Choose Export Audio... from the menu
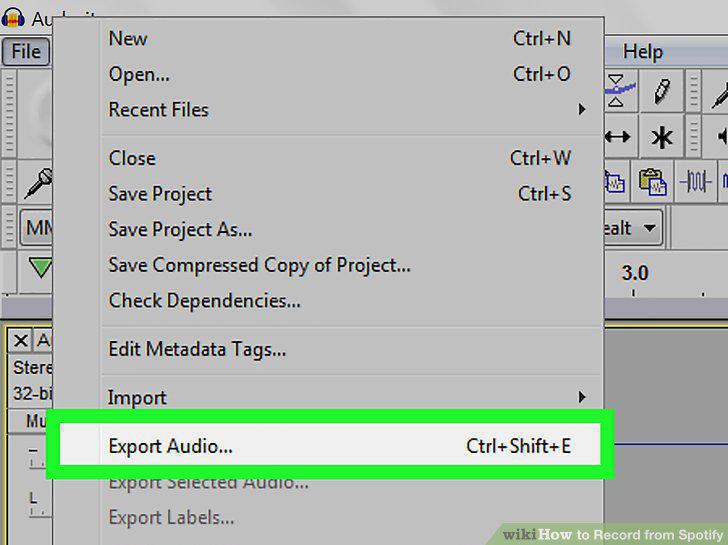This screenshot has width=728, height=545. (x=330, y=446)
